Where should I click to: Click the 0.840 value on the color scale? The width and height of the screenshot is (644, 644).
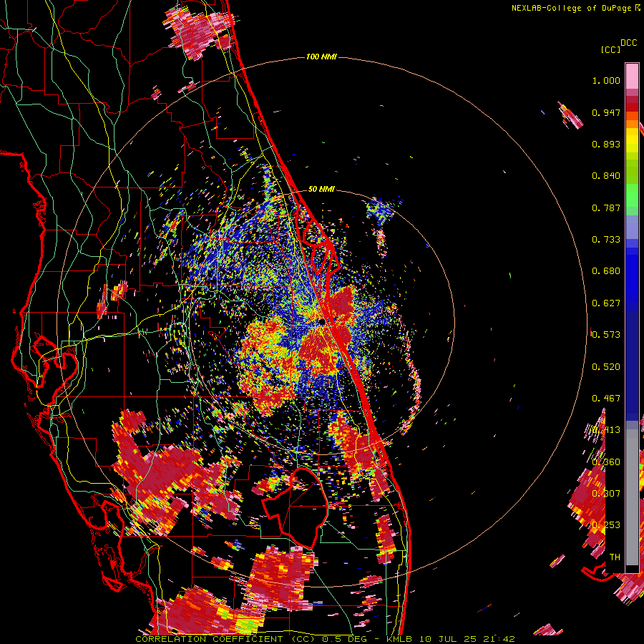[606, 176]
